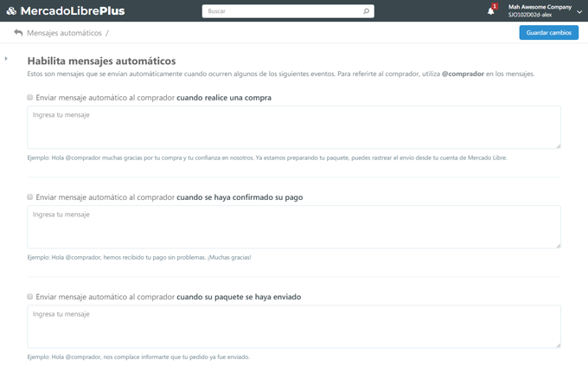This screenshot has height=373, width=588.
Task: Click resize handle of purchase message box
Action: point(558,145)
